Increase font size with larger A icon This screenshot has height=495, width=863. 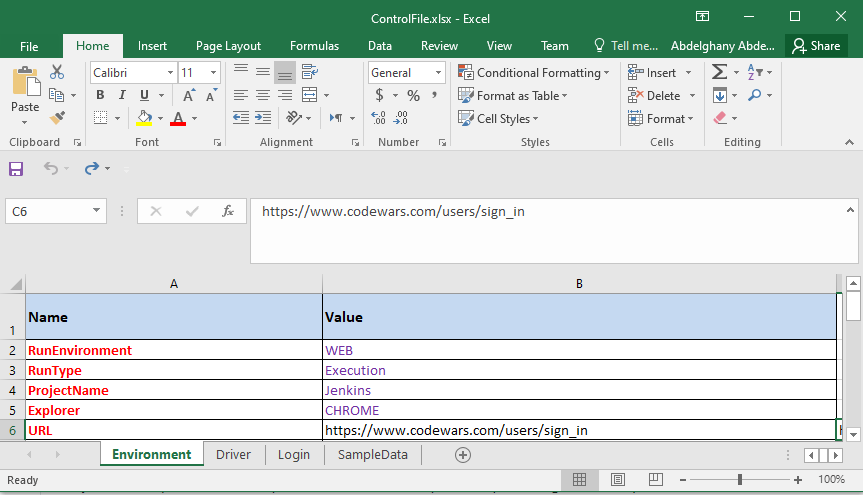coord(189,95)
